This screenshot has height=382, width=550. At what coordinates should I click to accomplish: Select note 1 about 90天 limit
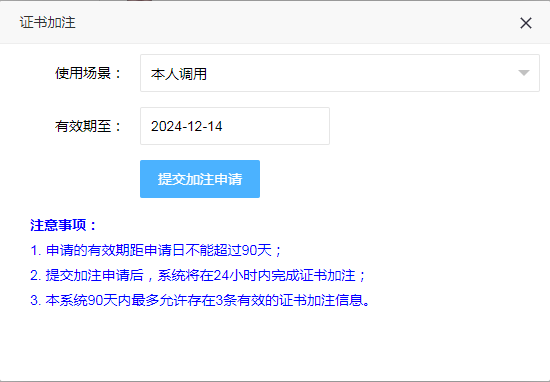pyautogui.click(x=156, y=250)
